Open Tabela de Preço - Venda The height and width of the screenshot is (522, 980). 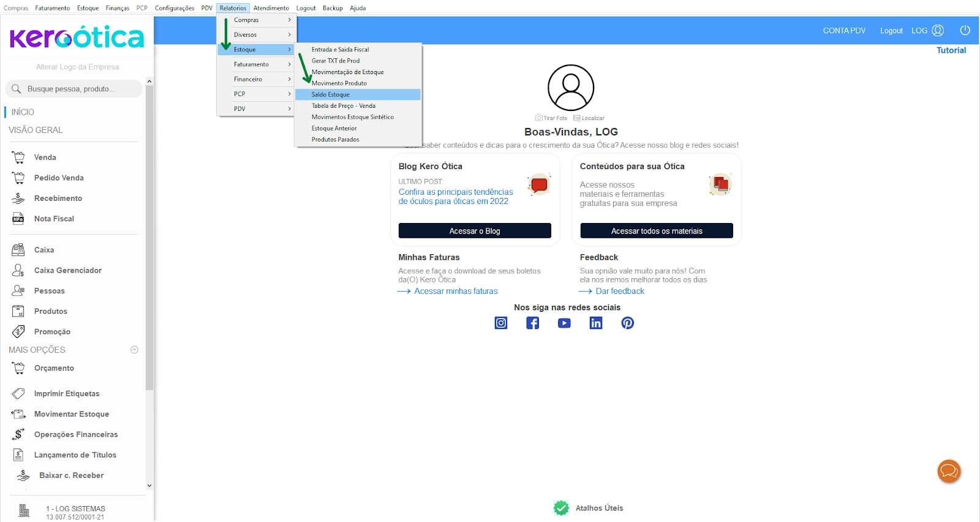pyautogui.click(x=358, y=106)
